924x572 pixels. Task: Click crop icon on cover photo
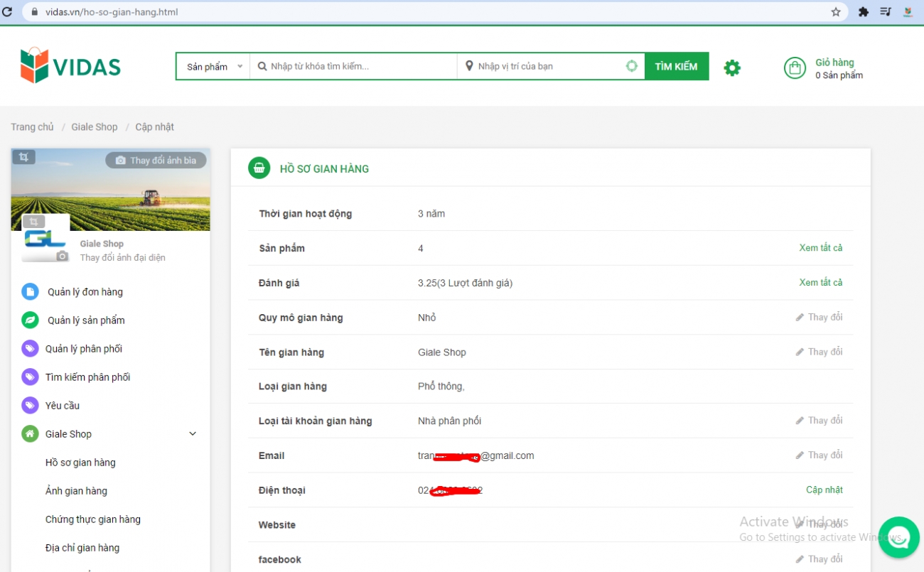[23, 157]
